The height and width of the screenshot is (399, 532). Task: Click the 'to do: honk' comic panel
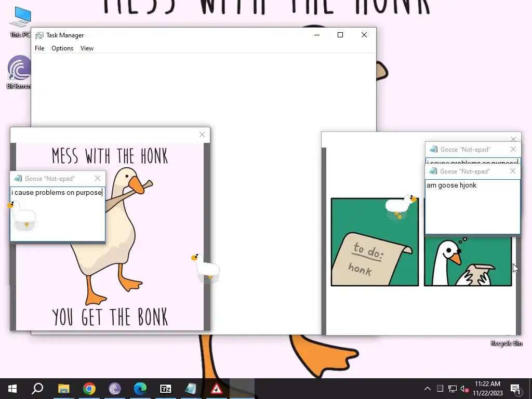[375, 242]
